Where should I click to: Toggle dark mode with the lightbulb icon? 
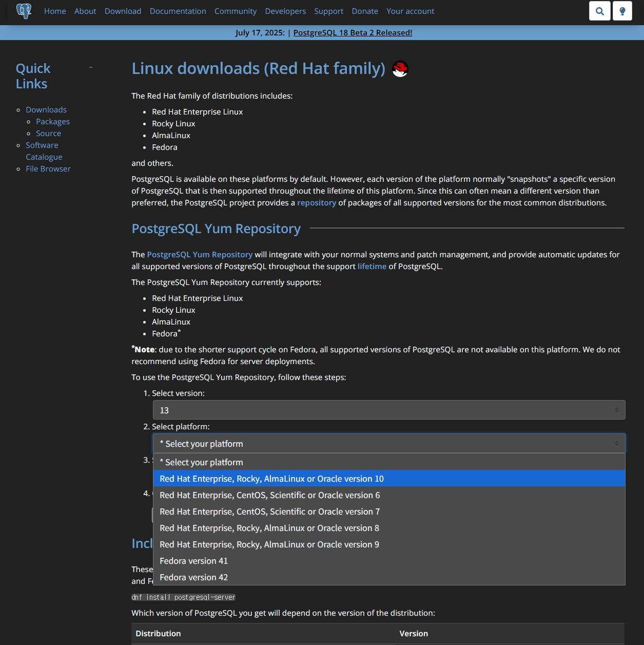tap(622, 11)
